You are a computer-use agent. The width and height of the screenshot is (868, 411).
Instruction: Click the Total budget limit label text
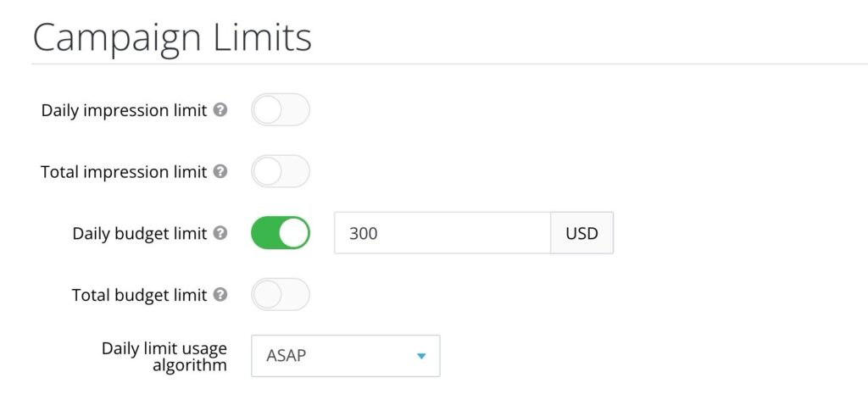(140, 295)
